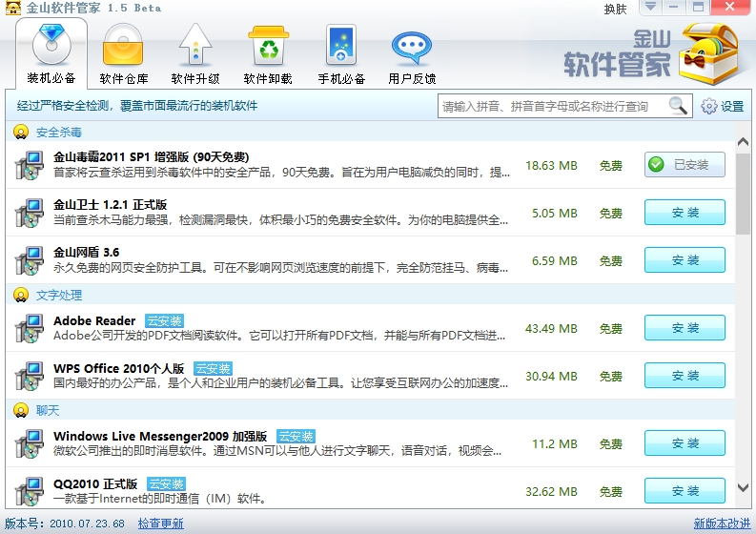Install Windows Live Messenger2009 加强版
The width and height of the screenshot is (756, 534).
coord(684,442)
